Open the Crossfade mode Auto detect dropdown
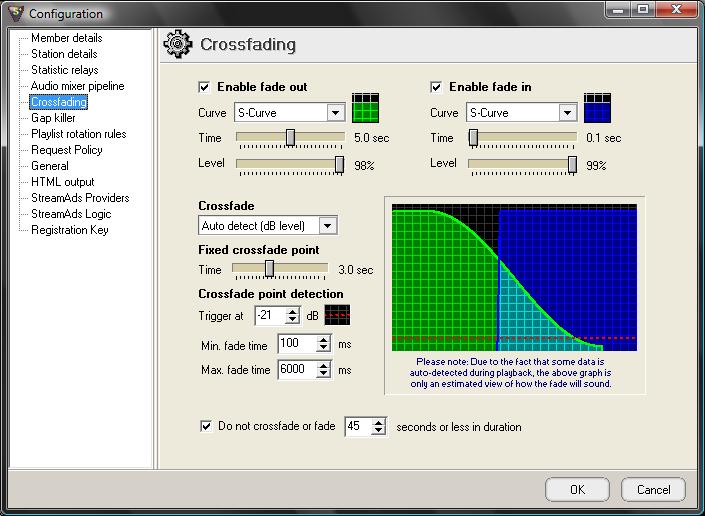The image size is (705, 516). (x=328, y=226)
